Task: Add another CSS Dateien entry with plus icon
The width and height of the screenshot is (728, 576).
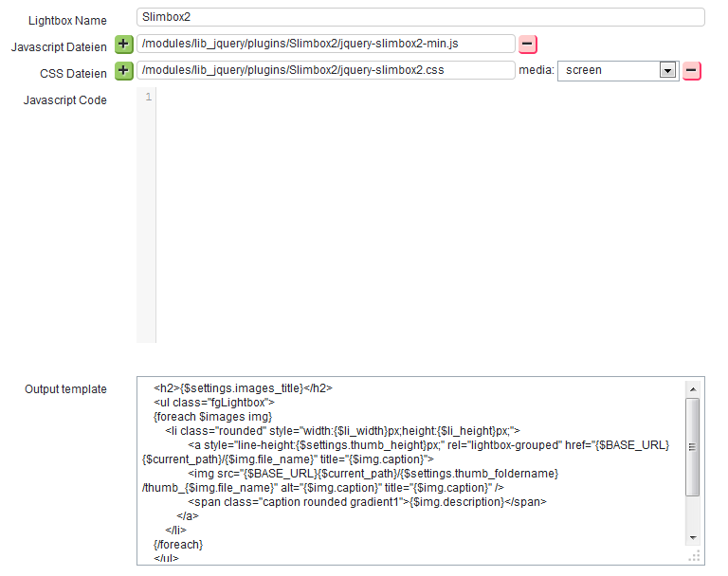Action: [x=123, y=70]
